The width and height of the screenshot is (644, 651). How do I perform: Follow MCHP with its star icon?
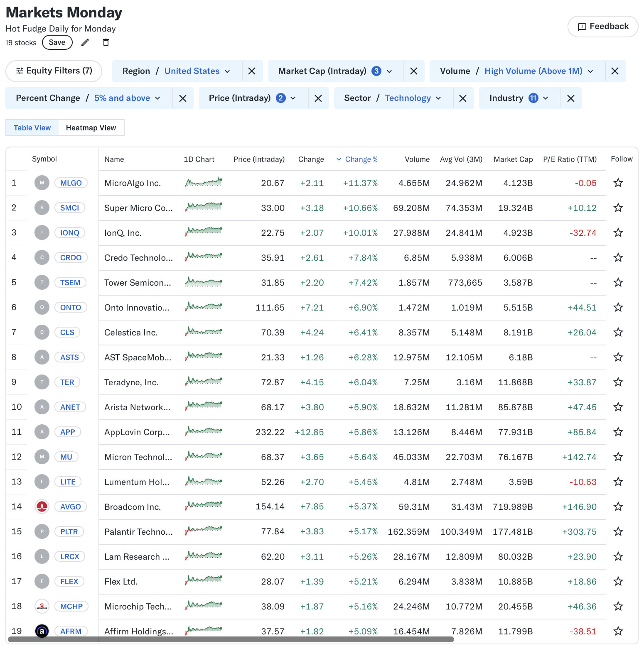(x=618, y=606)
